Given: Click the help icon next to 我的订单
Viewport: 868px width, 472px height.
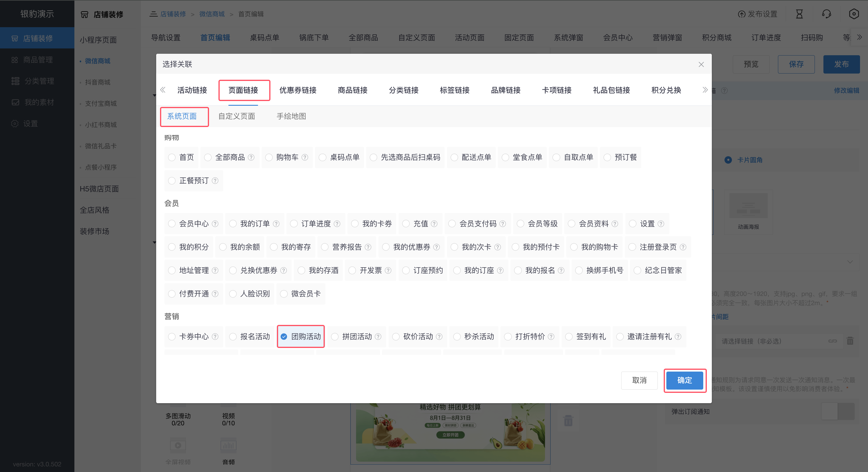Looking at the screenshot, I should tap(276, 224).
